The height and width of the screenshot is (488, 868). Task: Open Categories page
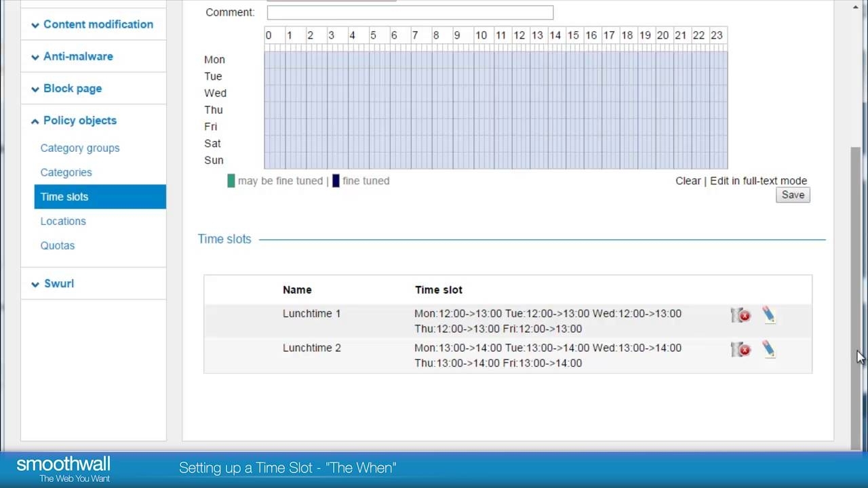(66, 172)
